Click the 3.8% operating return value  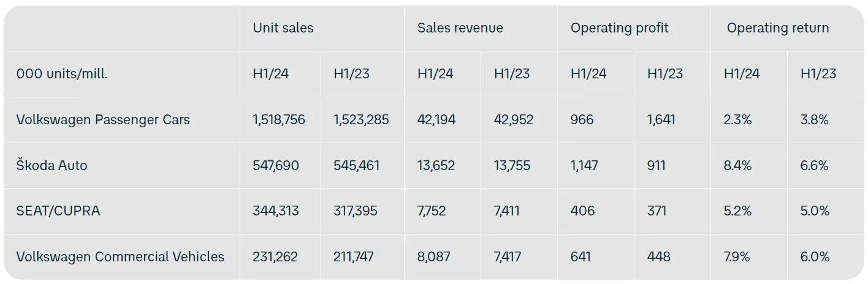814,120
